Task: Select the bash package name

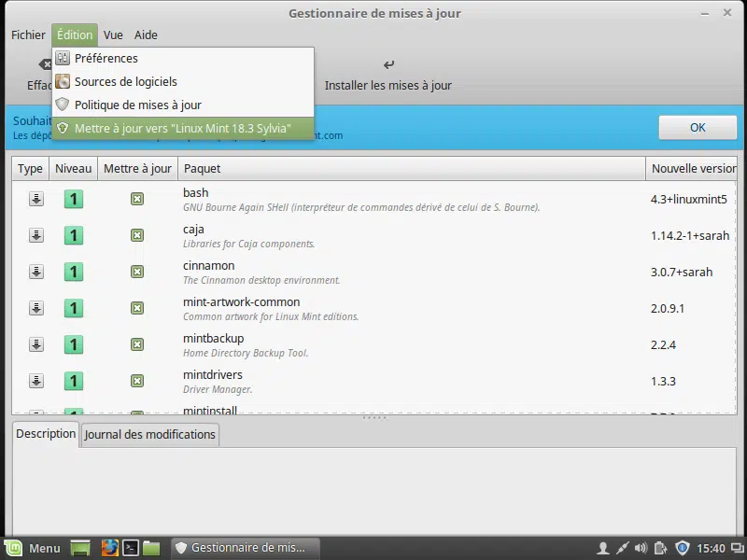Action: coord(196,193)
